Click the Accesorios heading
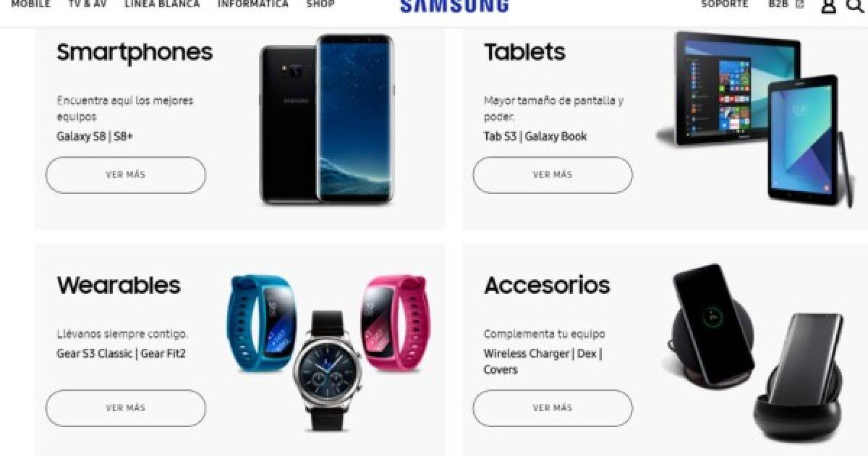This screenshot has height=456, width=868. 547,285
